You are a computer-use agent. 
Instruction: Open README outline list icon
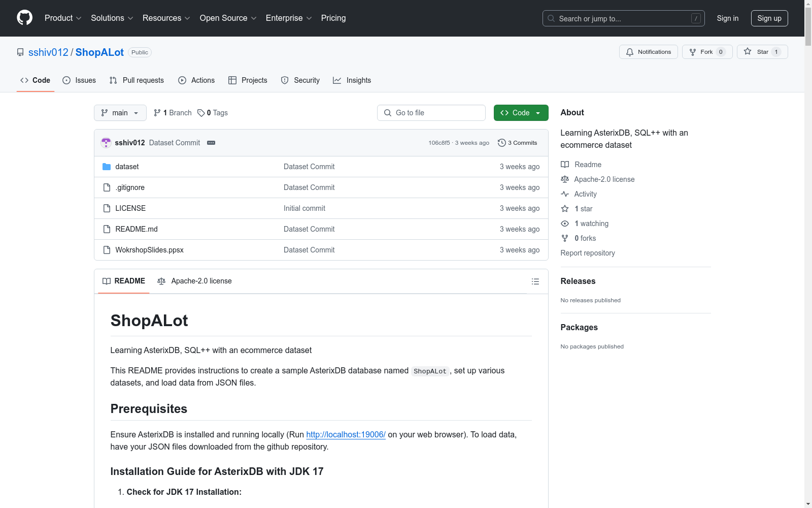pyautogui.click(x=535, y=281)
